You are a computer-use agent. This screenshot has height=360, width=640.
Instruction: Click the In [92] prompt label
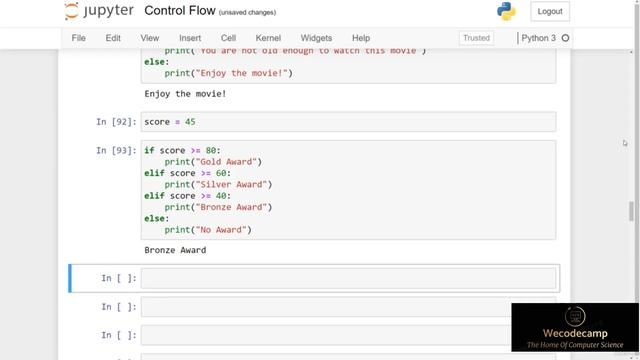[x=116, y=122]
